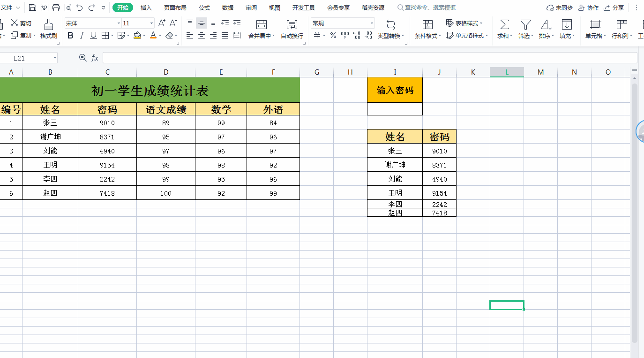Align text to bottom
This screenshot has width=644, height=358.
[x=213, y=23]
